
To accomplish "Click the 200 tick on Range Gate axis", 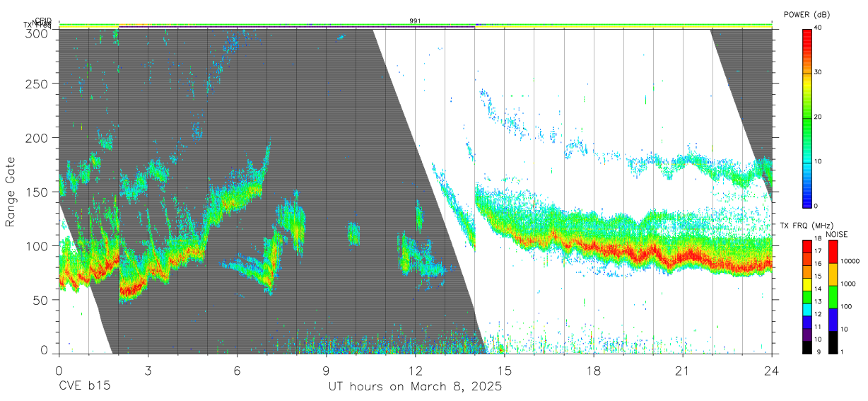I will click(x=37, y=137).
